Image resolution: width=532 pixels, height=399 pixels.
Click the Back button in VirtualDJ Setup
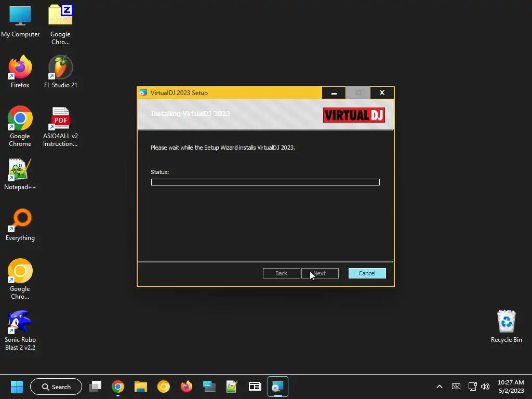(x=281, y=273)
